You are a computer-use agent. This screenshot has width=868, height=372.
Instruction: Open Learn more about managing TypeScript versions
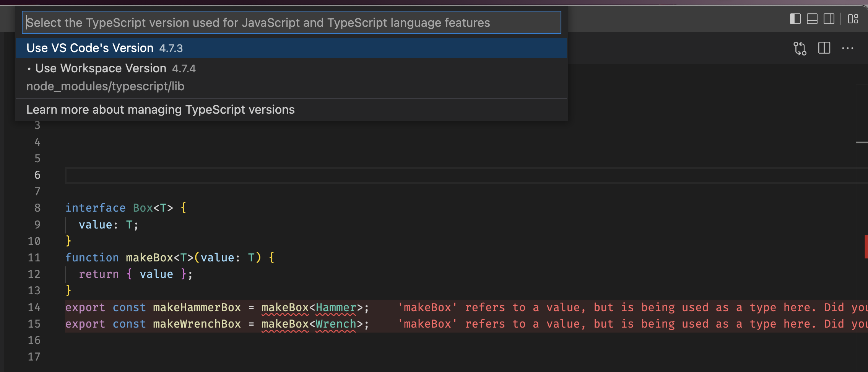click(291, 110)
